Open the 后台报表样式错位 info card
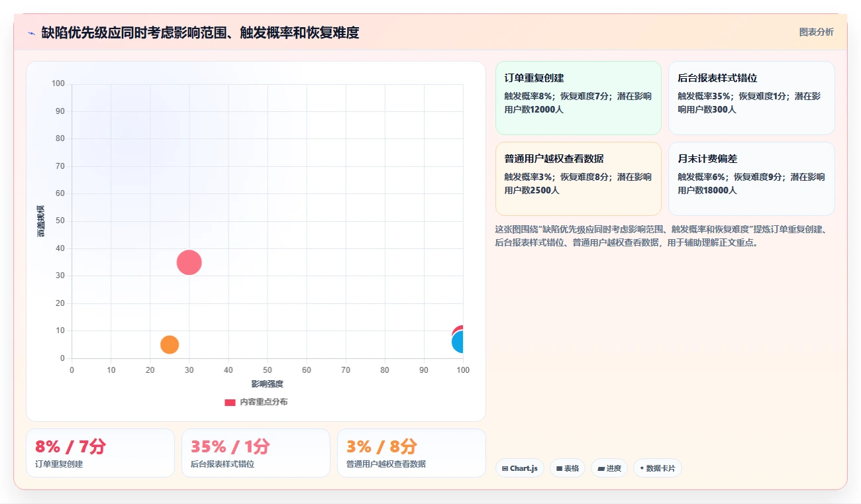This screenshot has width=861, height=504. pos(751,98)
